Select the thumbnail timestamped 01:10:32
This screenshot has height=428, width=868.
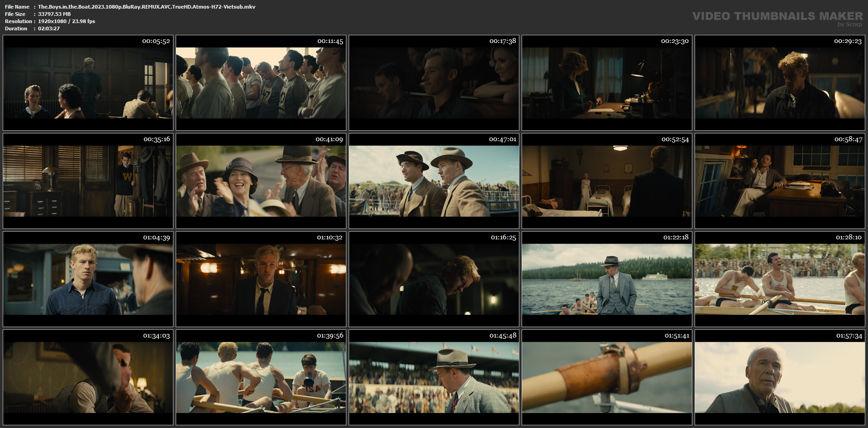[x=261, y=279]
